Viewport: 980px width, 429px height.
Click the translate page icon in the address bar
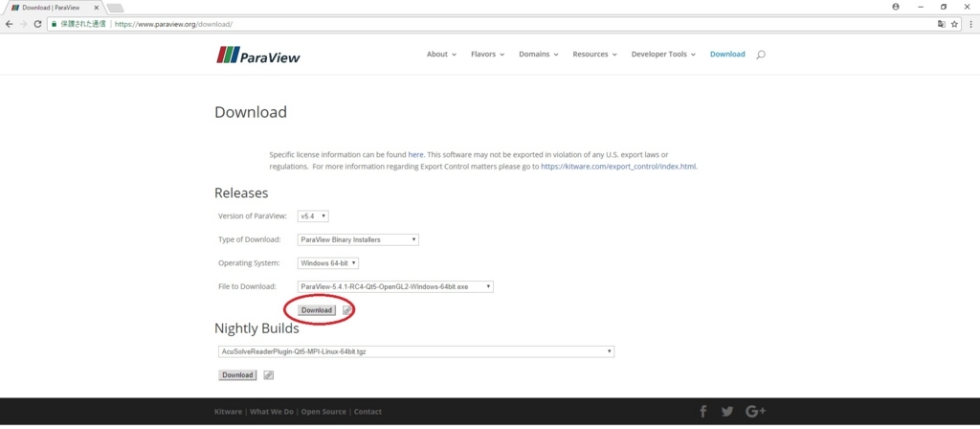(x=942, y=24)
